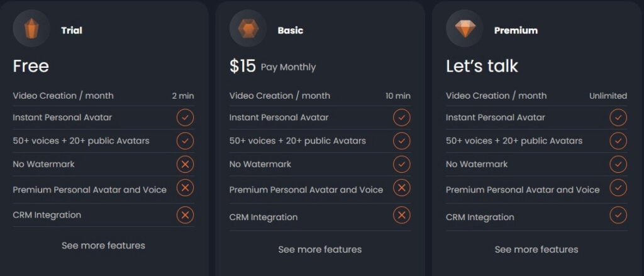Click the Trial No Watermark cross icon

pyautogui.click(x=186, y=164)
